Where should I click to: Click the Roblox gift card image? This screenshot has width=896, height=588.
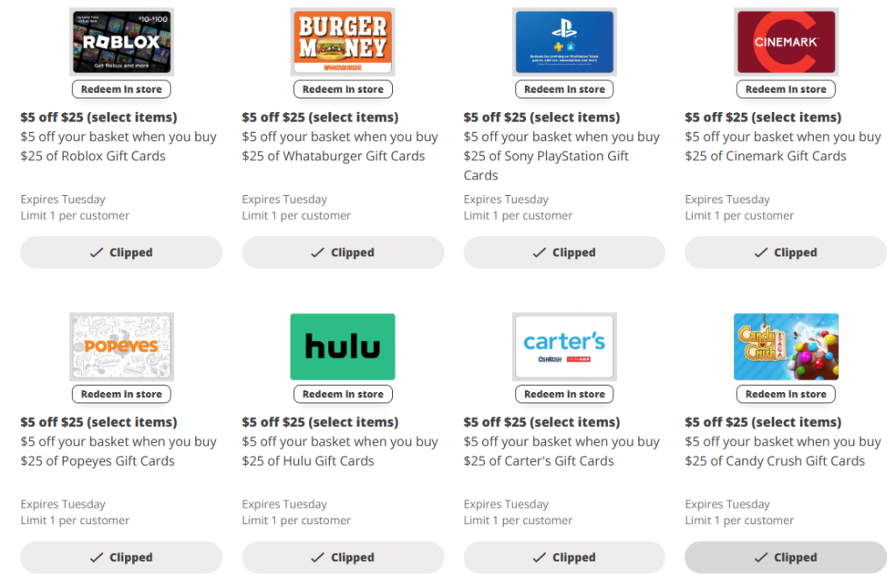tap(122, 41)
